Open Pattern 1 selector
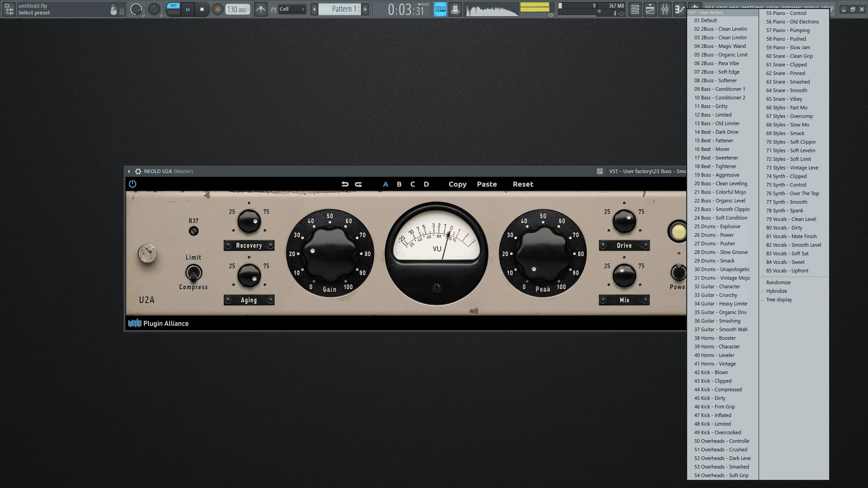 [340, 9]
